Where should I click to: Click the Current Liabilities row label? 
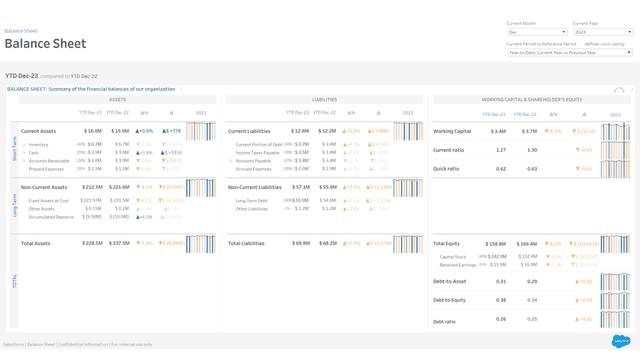[x=249, y=131]
